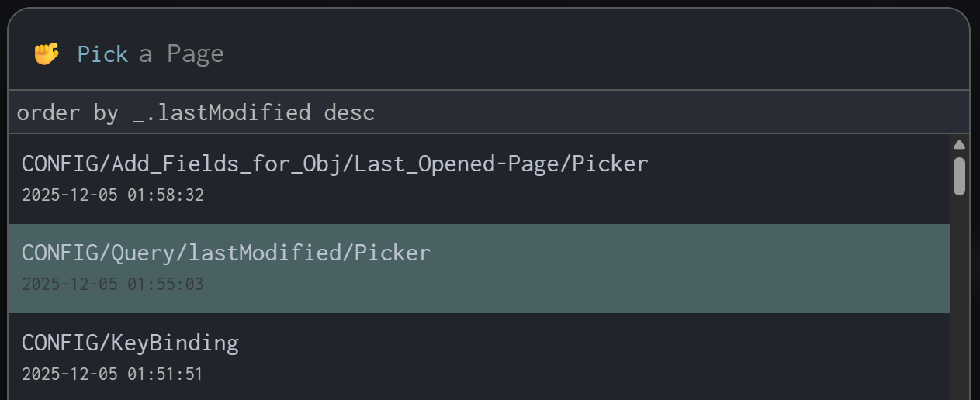Focus the page filter input field
The width and height of the screenshot is (980, 400).
tap(621, 113)
